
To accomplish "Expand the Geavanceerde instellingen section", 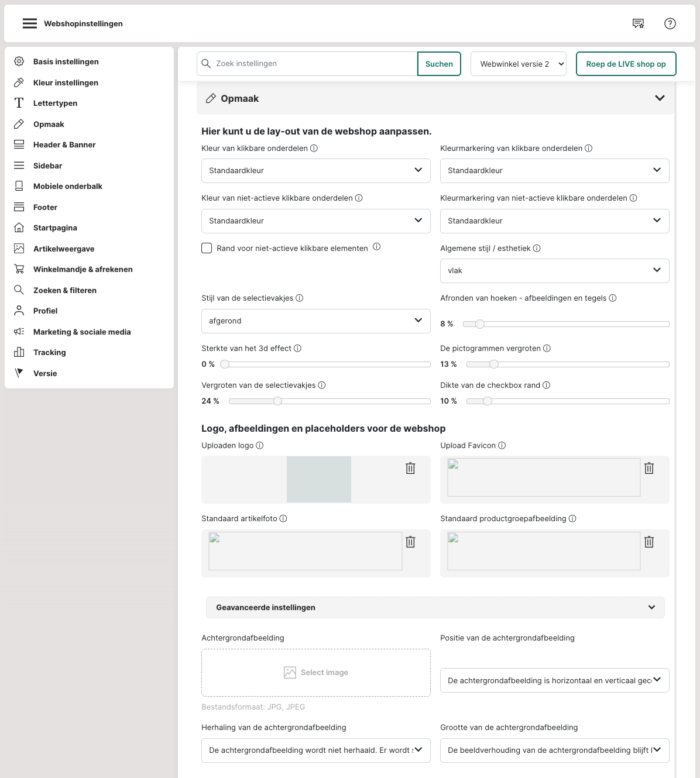I will click(x=435, y=607).
